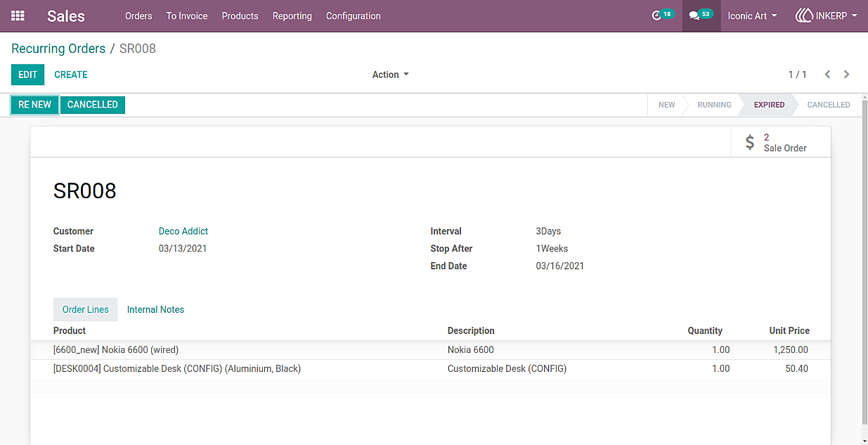Click the Unit Price column header
Image resolution: width=868 pixels, height=445 pixels.
[789, 330]
